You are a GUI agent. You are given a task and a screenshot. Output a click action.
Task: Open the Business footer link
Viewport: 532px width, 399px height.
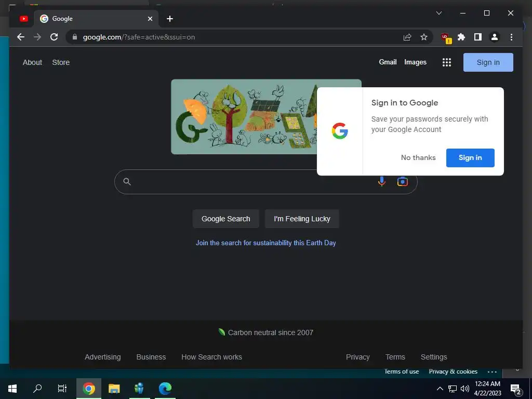(x=151, y=357)
